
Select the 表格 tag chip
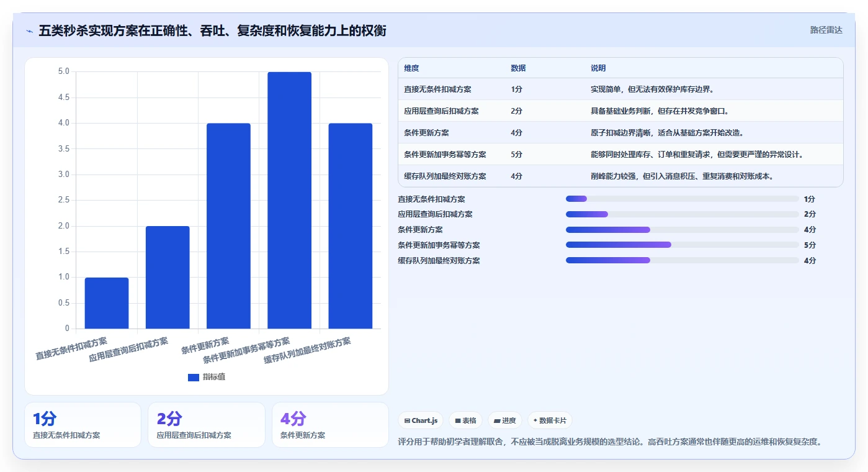coord(465,420)
